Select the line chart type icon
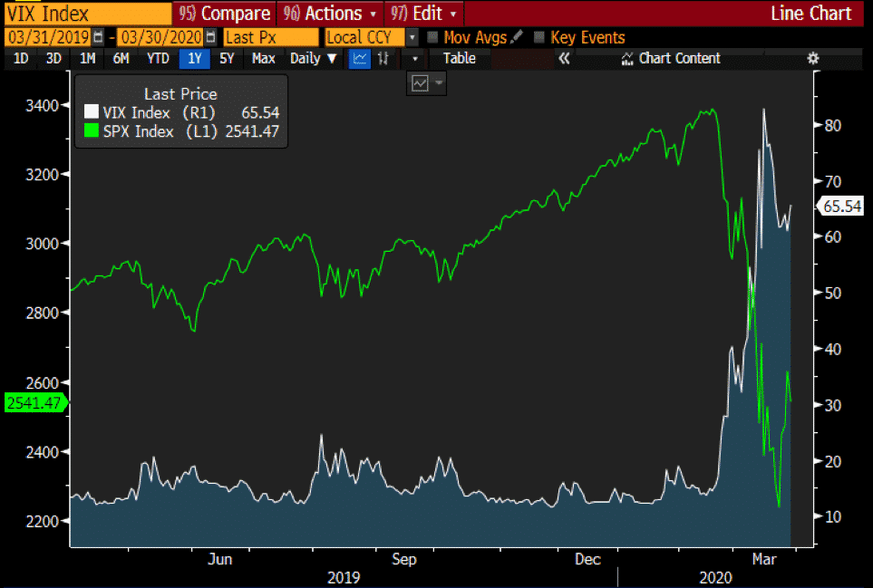The image size is (873, 588). (x=360, y=58)
